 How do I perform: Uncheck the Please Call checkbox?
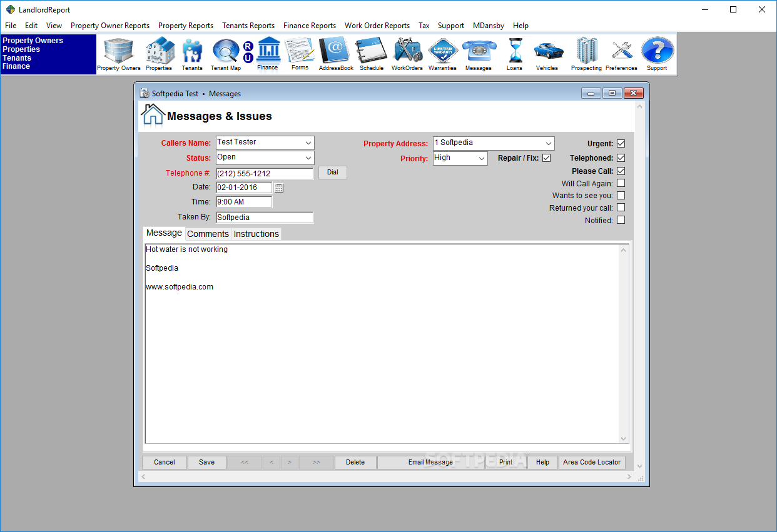pos(621,171)
